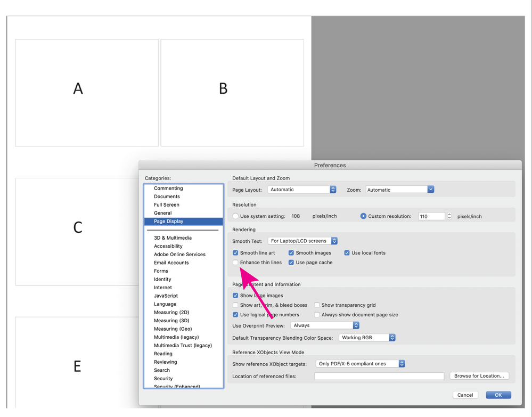Image resolution: width=532 pixels, height=417 pixels.
Task: Click box C in the document
Action: [77, 232]
